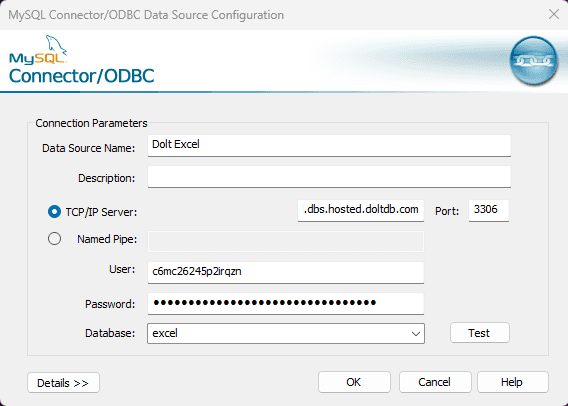Confirm with the OK button
This screenshot has width=568, height=406.
354,382
